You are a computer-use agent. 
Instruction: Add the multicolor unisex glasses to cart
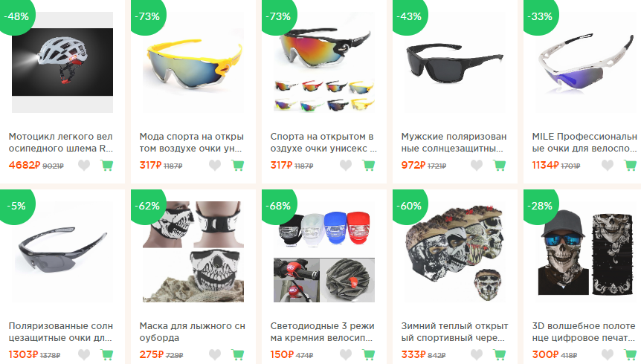click(368, 165)
